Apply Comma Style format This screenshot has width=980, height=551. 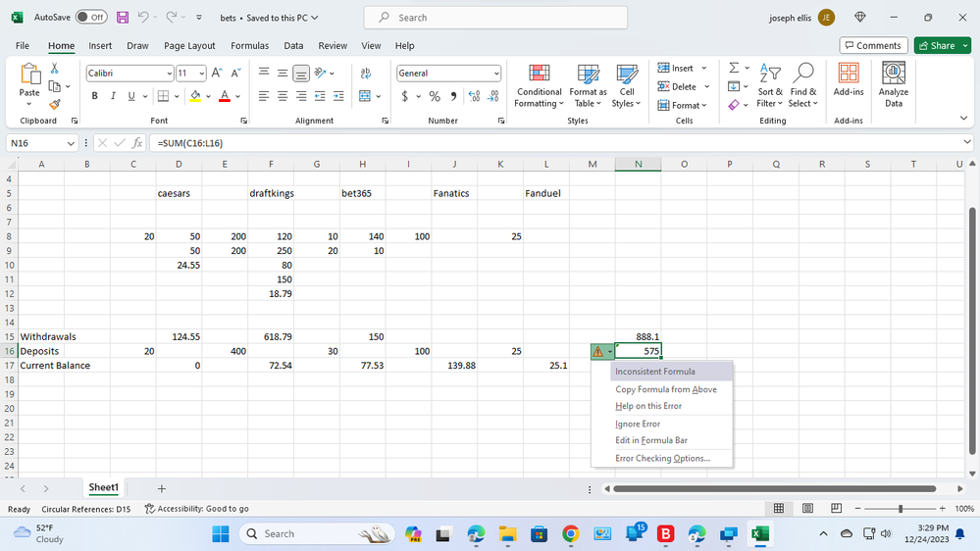453,96
